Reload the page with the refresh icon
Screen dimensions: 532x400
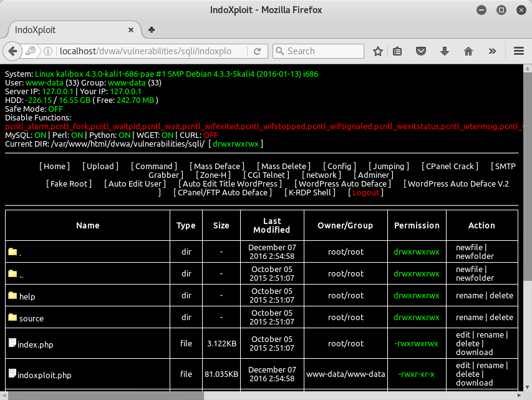point(257,51)
